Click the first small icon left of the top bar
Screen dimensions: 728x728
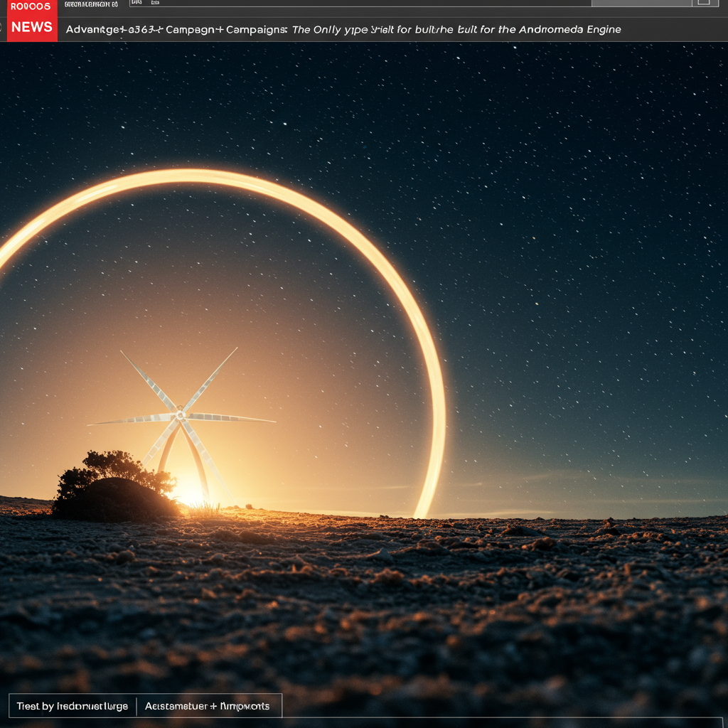click(x=137, y=3)
